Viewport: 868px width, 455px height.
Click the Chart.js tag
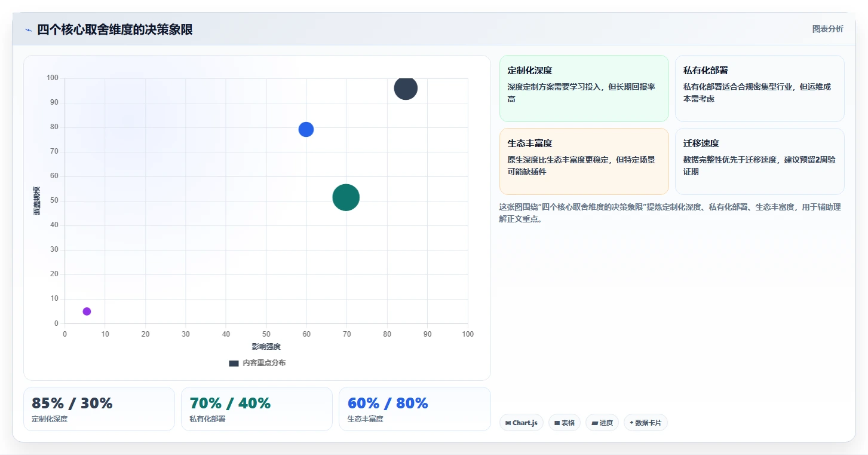[522, 423]
